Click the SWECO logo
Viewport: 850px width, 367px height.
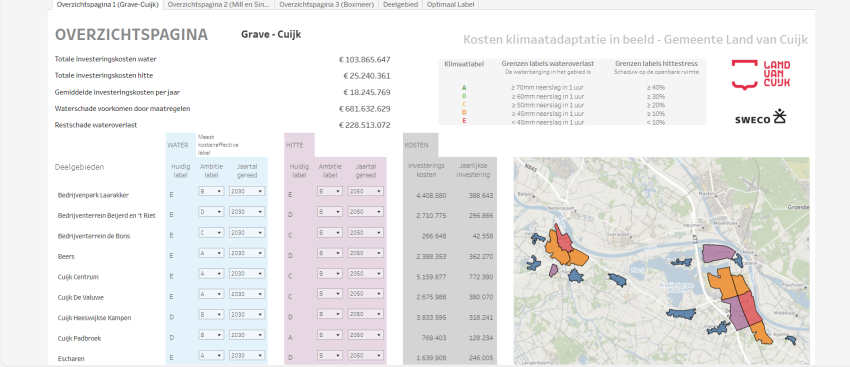point(760,117)
